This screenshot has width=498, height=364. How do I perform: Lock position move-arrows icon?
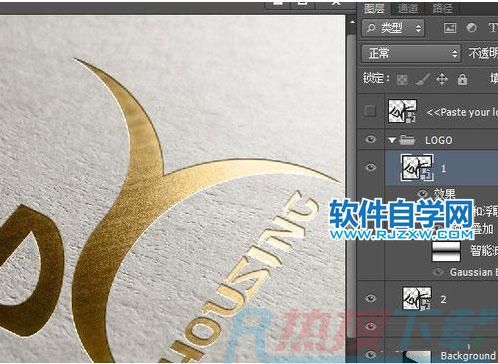tap(442, 80)
